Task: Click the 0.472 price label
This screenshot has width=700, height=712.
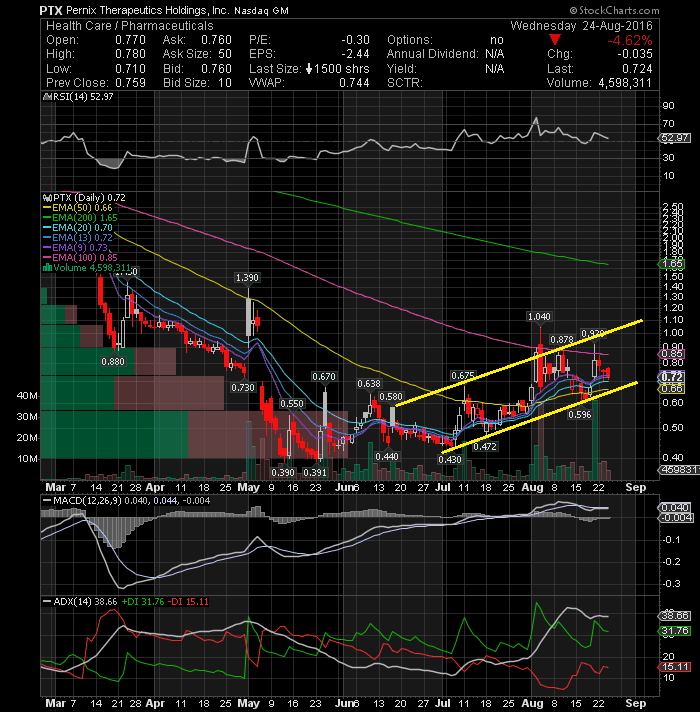Action: [485, 447]
